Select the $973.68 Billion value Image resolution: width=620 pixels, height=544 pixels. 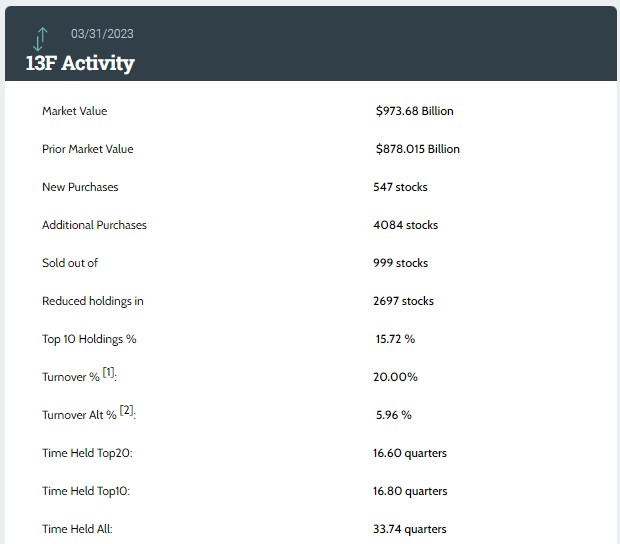[414, 111]
